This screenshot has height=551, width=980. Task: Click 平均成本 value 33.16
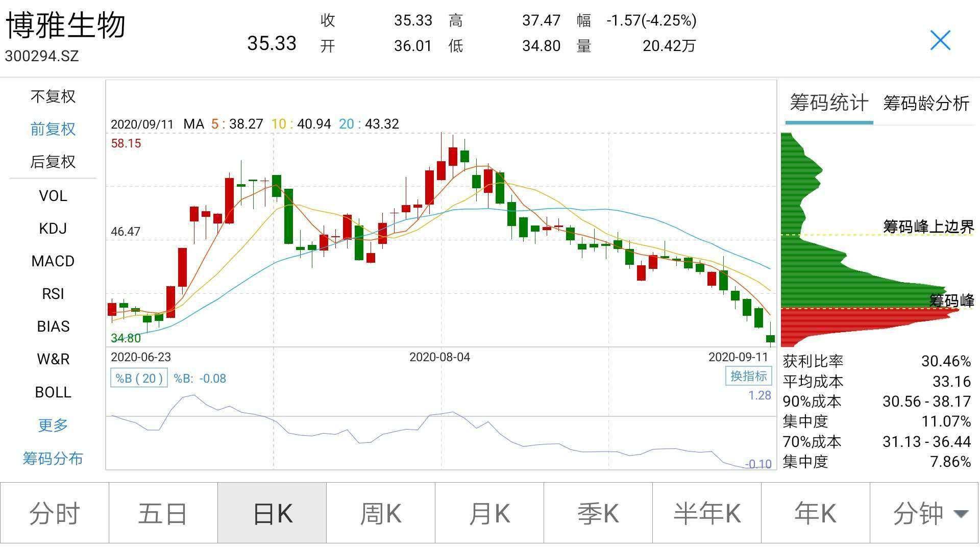(951, 382)
